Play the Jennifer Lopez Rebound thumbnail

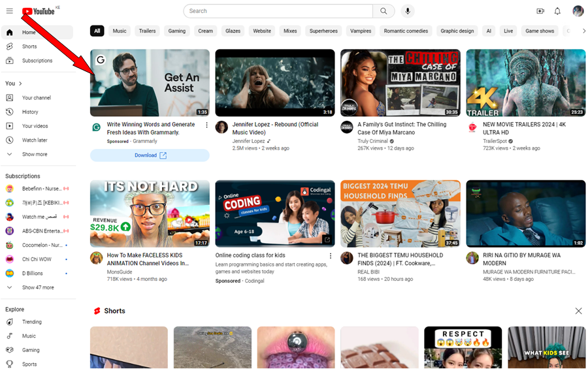click(275, 83)
